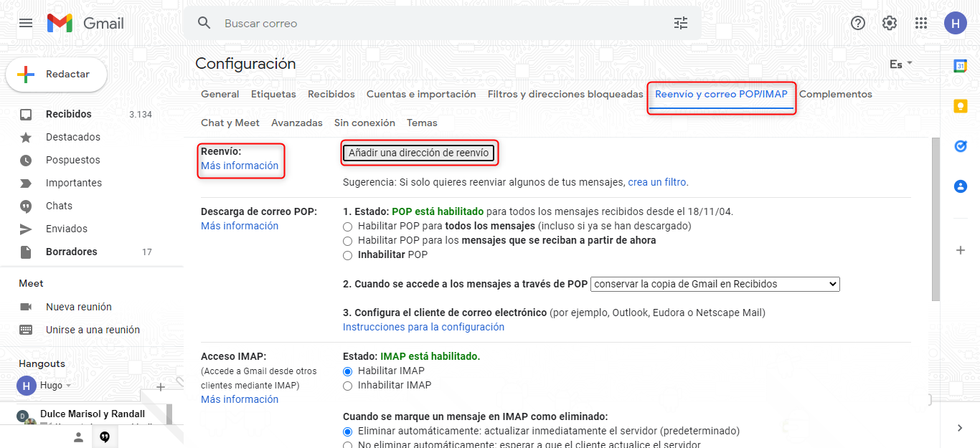Image resolution: width=980 pixels, height=448 pixels.
Task: Open Google Tasks in the side panel
Action: point(960,146)
